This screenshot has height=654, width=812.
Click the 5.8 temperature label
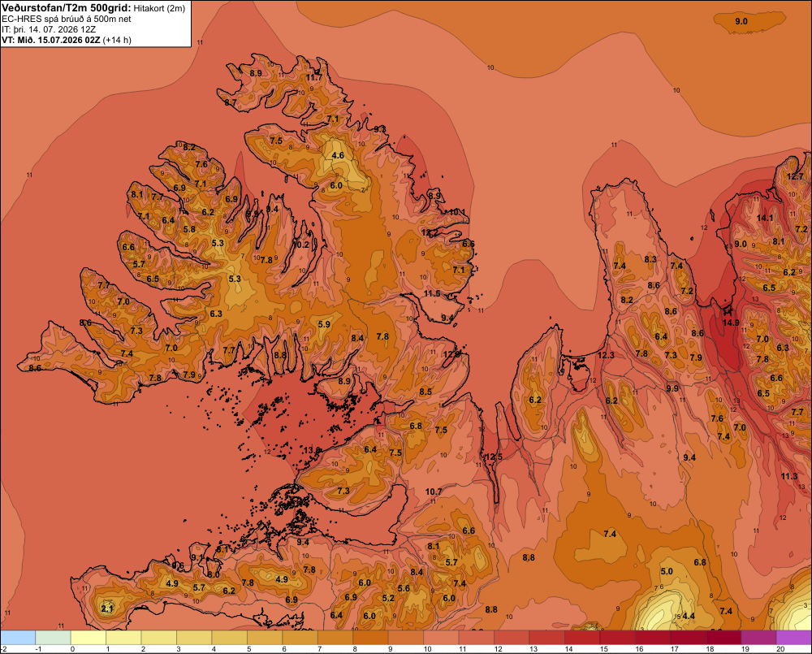click(x=189, y=229)
